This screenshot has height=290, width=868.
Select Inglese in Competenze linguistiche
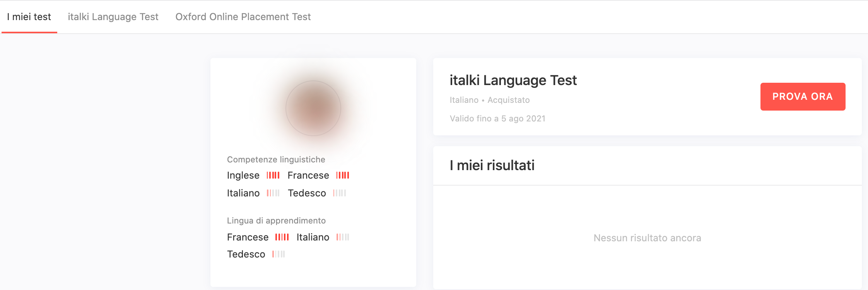click(x=243, y=176)
